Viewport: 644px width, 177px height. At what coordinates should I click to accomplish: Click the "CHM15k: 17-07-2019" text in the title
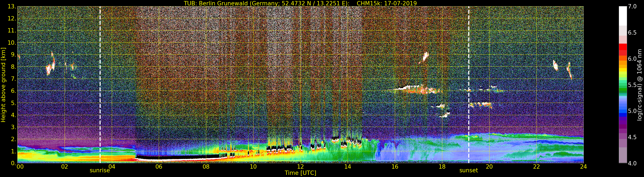[x=387, y=3]
